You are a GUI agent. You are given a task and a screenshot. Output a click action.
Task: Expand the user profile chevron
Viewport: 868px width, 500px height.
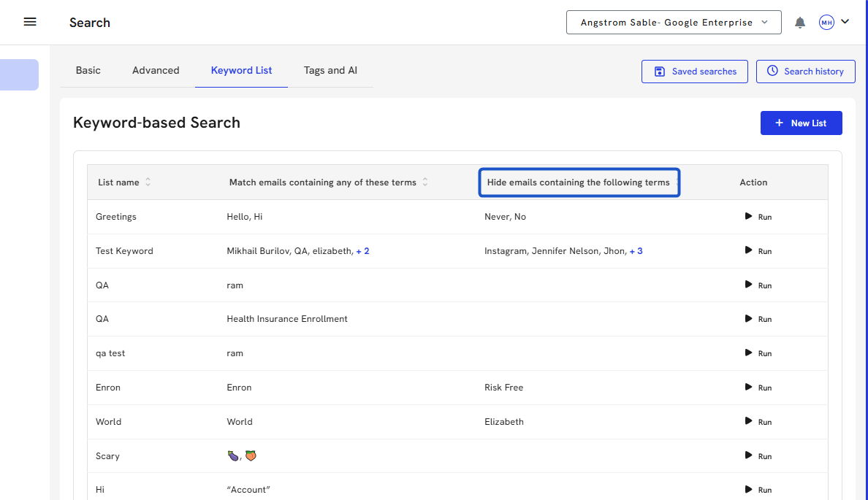[845, 22]
